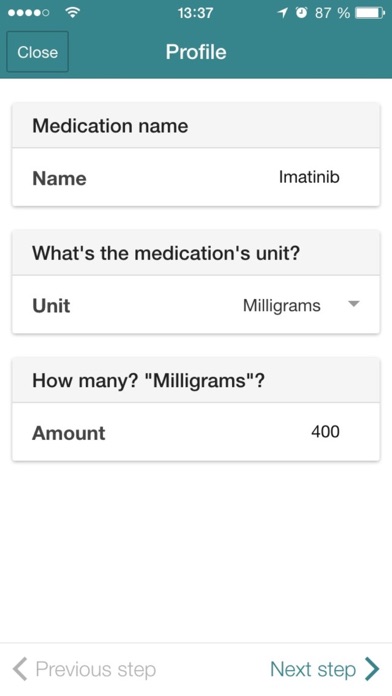The width and height of the screenshot is (392, 696).
Task: Go back to Previous step
Action: 84,669
